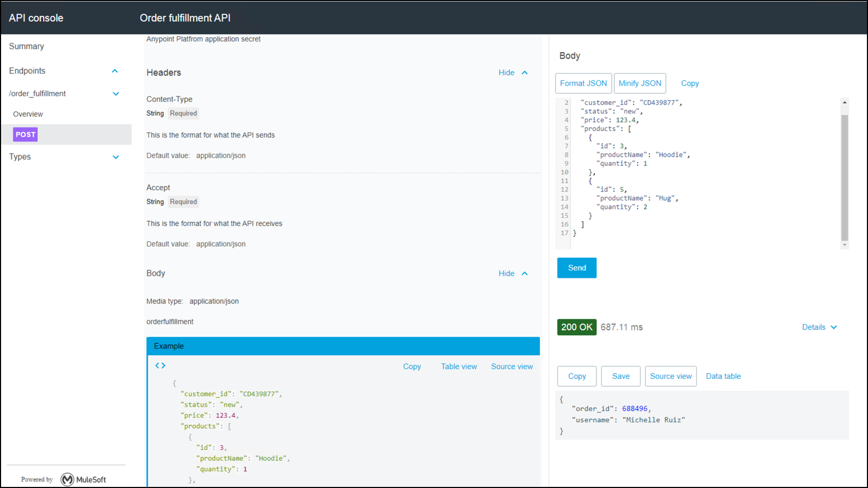
Task: Click the Content-Type header name
Action: click(x=169, y=99)
